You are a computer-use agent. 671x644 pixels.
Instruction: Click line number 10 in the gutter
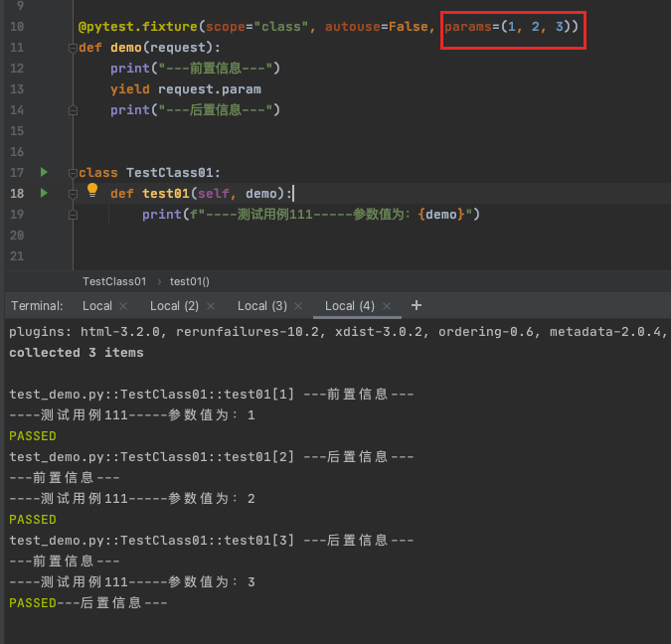16,26
